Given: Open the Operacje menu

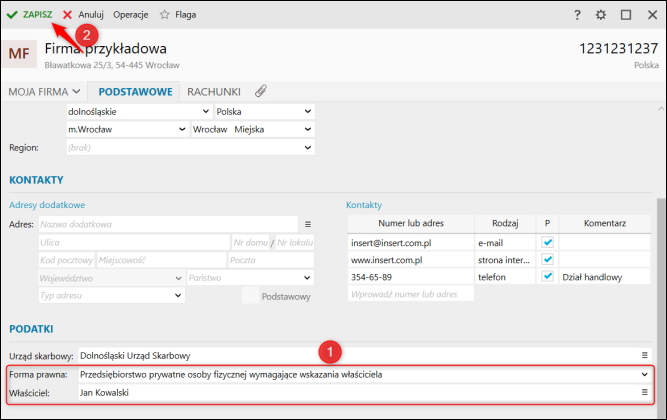Looking at the screenshot, I should [131, 14].
